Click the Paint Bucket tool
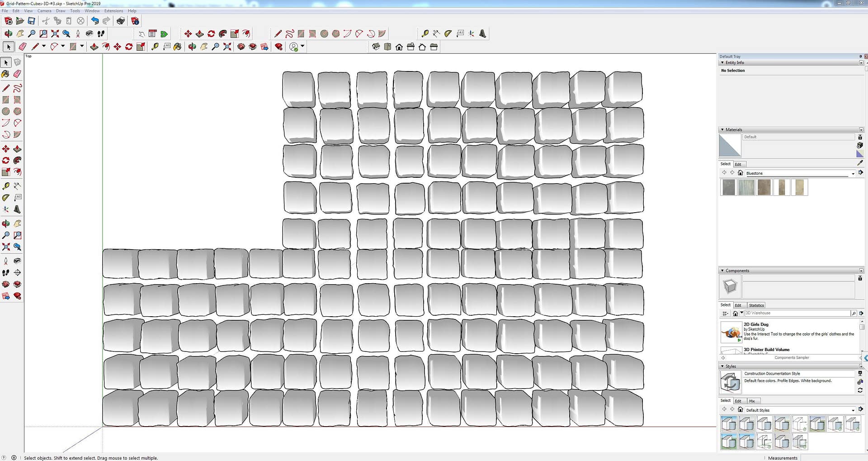Viewport: 868px width, 461px height. (5, 74)
